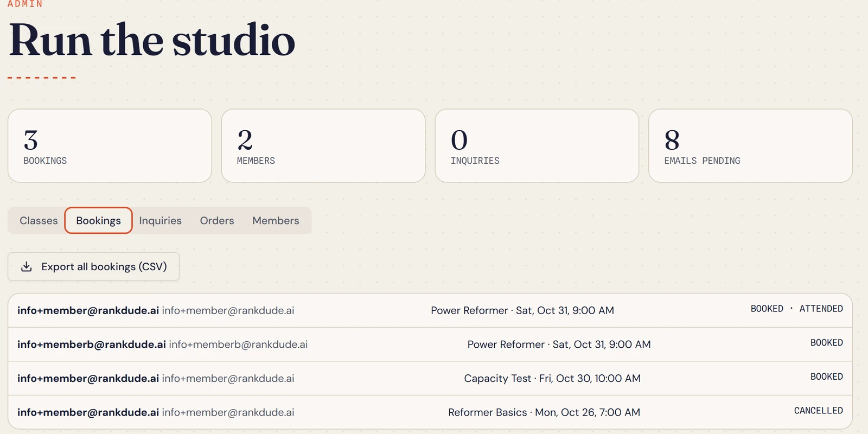
Task: Show the Members tab
Action: 276,221
